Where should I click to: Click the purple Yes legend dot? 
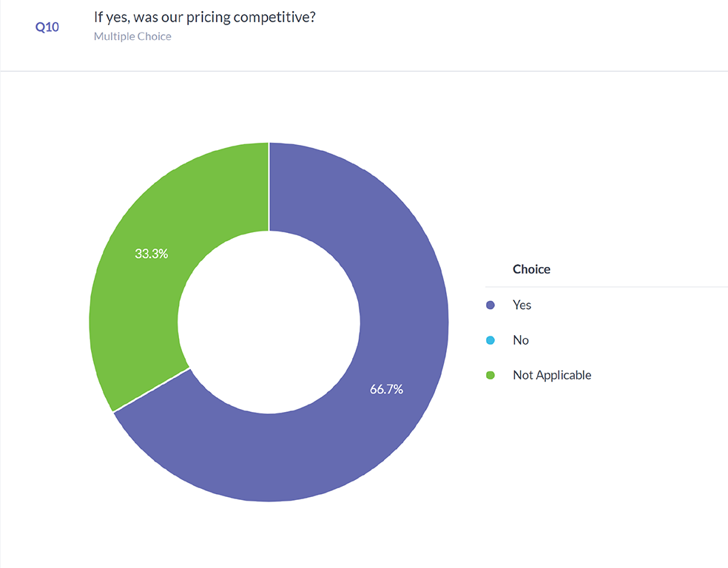pos(490,305)
